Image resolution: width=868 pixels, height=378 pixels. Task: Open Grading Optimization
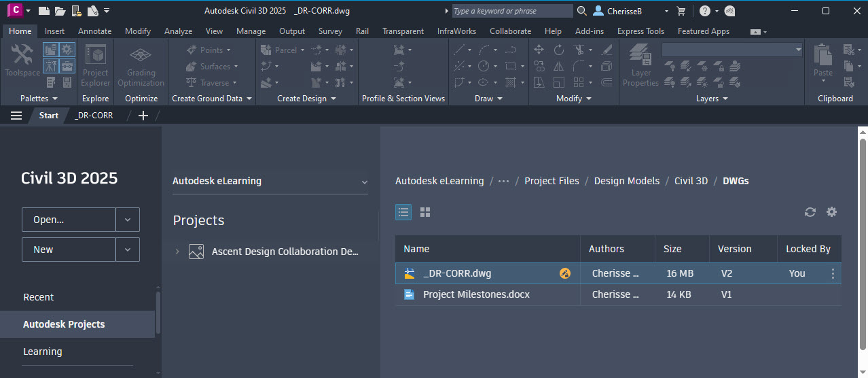point(141,65)
